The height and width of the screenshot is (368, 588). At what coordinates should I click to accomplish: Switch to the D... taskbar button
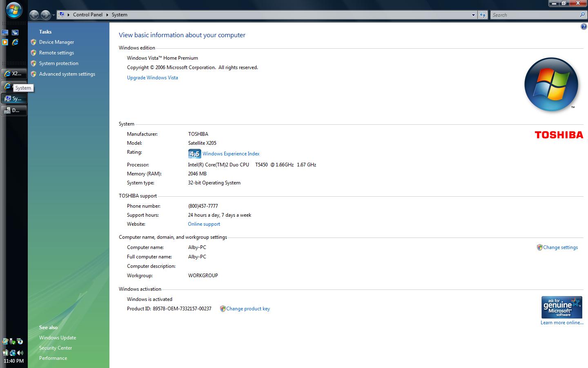point(14,110)
